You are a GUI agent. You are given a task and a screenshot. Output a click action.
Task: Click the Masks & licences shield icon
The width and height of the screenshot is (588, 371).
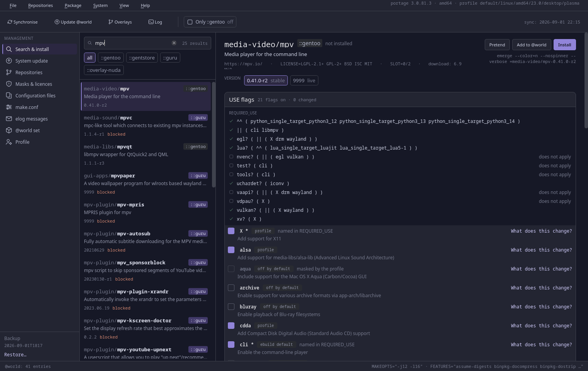click(x=9, y=84)
